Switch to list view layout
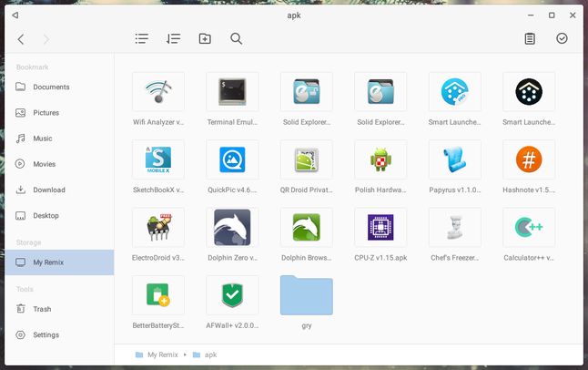Screen dimensions: 588x370 point(142,38)
